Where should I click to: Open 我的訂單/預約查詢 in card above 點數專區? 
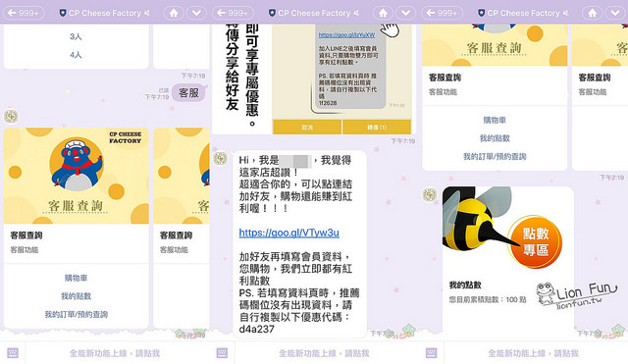pos(495,157)
